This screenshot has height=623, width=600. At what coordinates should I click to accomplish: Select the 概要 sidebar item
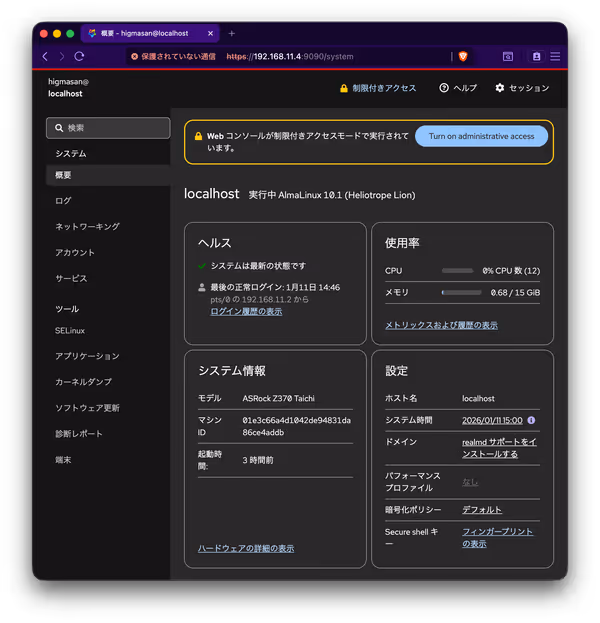(x=108, y=175)
